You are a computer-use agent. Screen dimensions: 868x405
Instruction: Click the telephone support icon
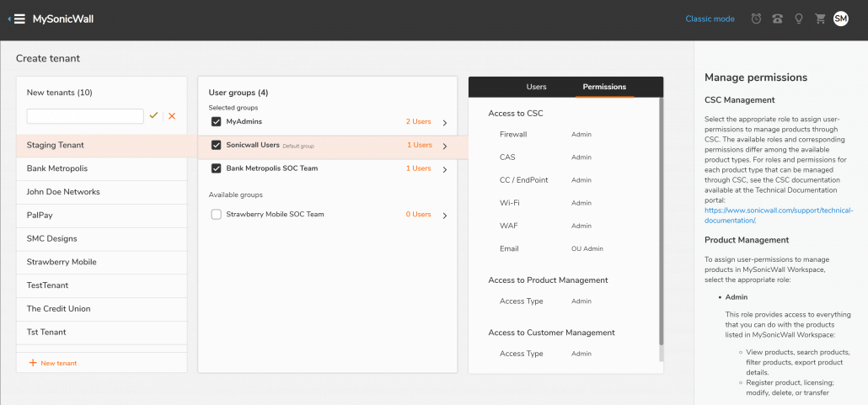click(x=777, y=19)
